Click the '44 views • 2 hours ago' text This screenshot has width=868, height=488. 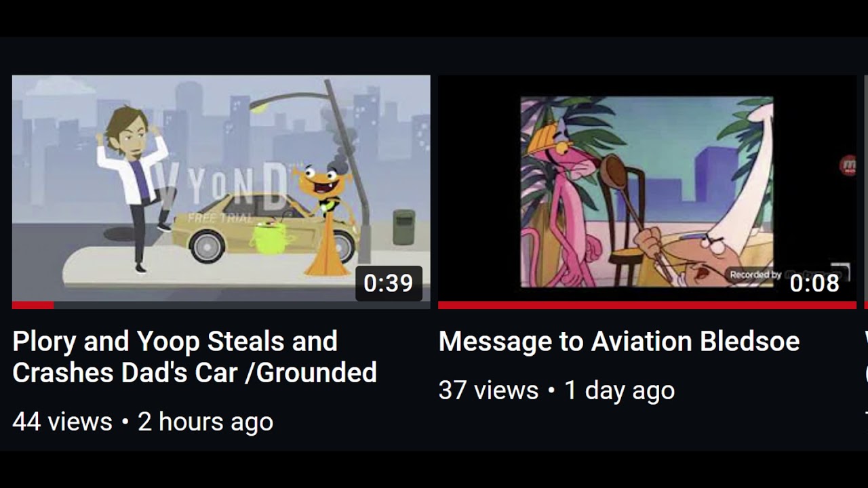(142, 422)
